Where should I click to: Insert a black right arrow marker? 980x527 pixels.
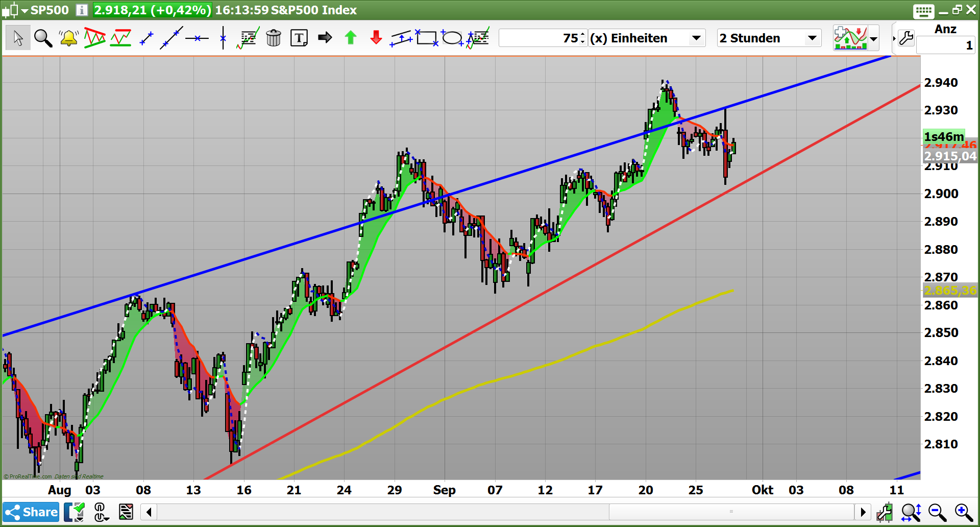[x=325, y=37]
